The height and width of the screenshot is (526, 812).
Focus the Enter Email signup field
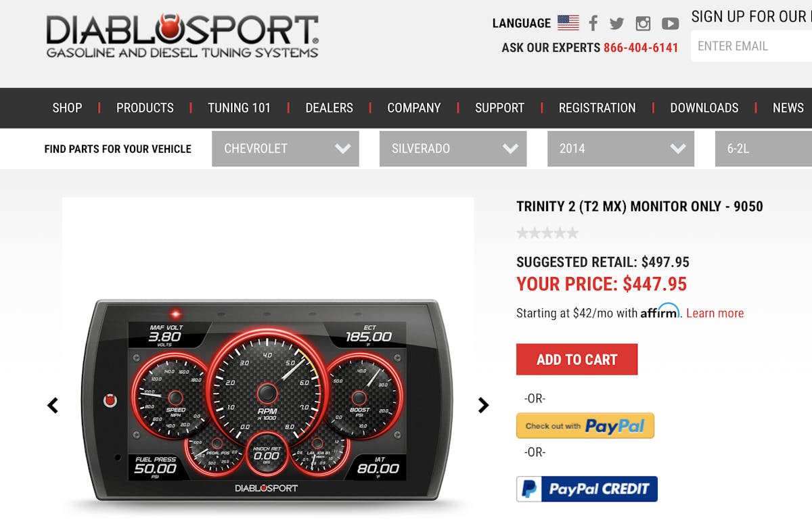(751, 46)
